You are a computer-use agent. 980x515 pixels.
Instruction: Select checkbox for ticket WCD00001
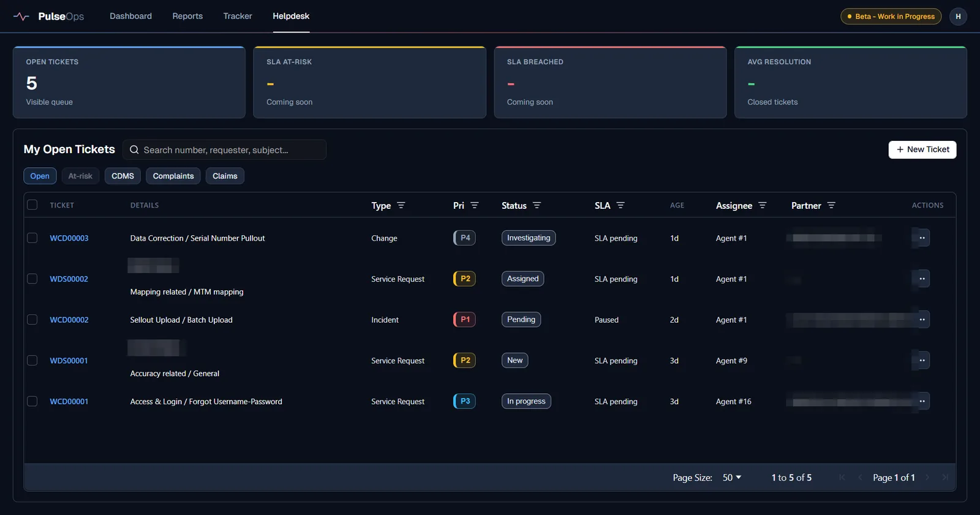point(32,401)
